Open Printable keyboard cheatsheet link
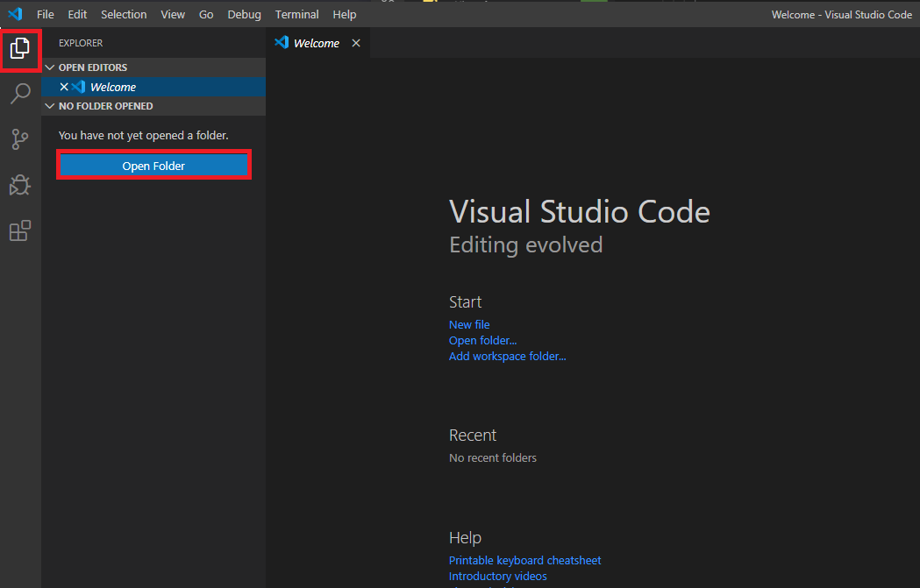Image resolution: width=920 pixels, height=588 pixels. click(x=525, y=560)
